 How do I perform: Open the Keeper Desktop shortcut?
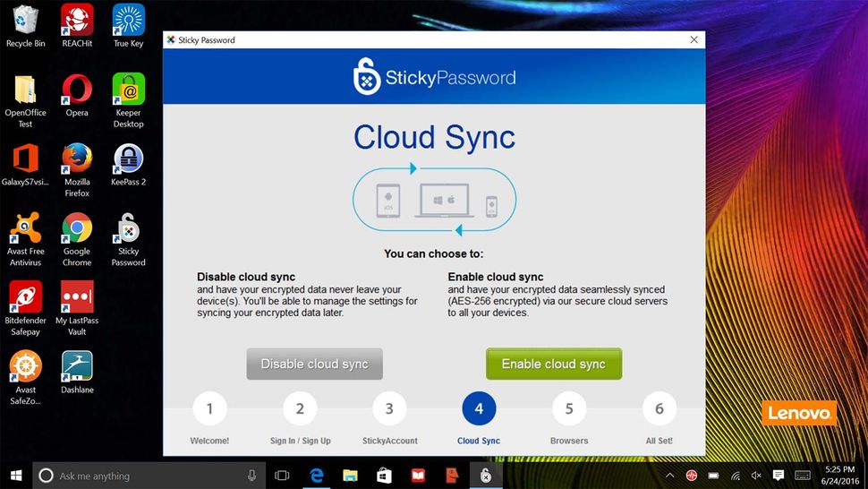[x=129, y=100]
